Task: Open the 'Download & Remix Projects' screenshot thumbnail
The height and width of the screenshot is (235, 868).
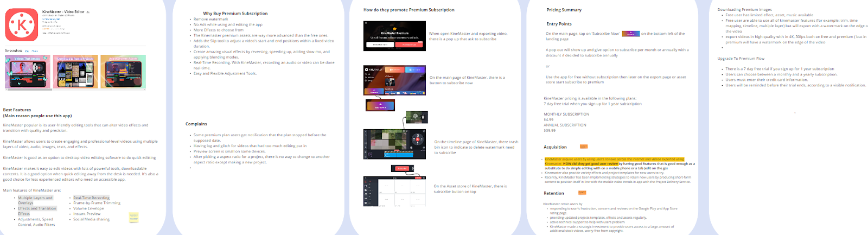Action: point(75,72)
